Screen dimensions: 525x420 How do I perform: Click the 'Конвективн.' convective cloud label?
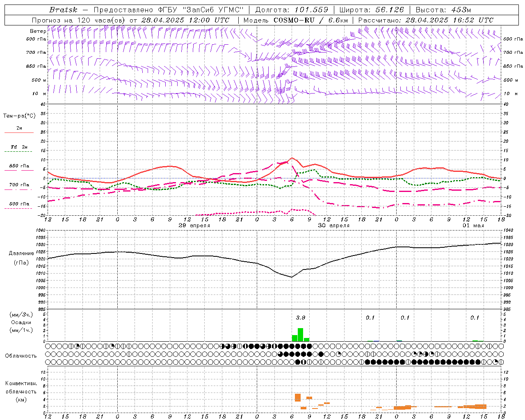pos(21,383)
